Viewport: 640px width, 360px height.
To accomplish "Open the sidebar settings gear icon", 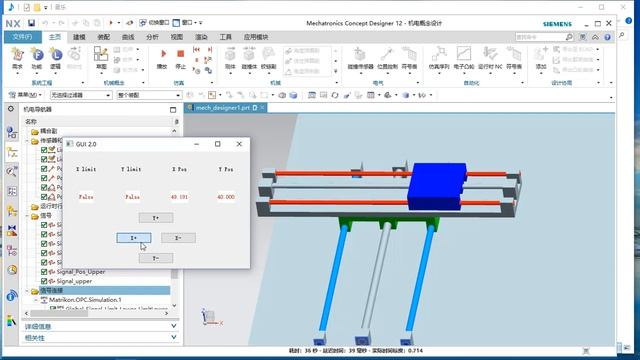I will coord(11,109).
